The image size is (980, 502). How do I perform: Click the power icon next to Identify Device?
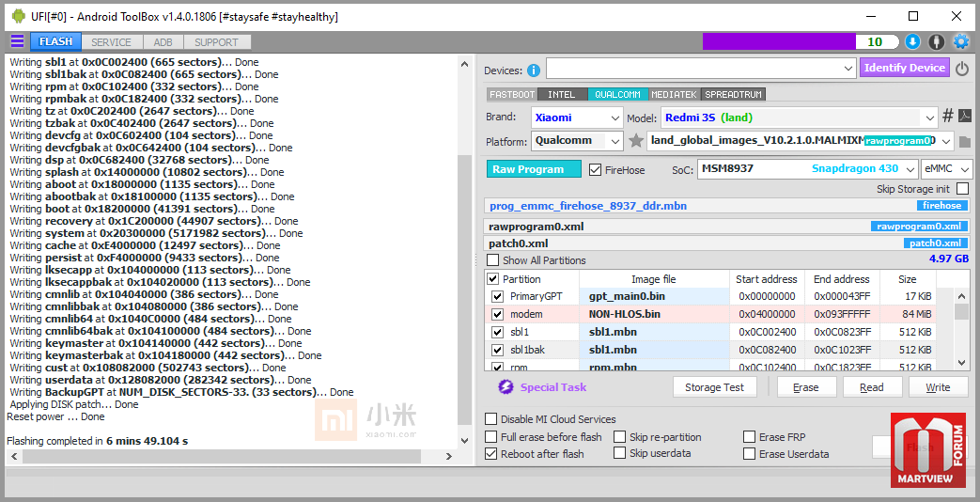tap(962, 68)
